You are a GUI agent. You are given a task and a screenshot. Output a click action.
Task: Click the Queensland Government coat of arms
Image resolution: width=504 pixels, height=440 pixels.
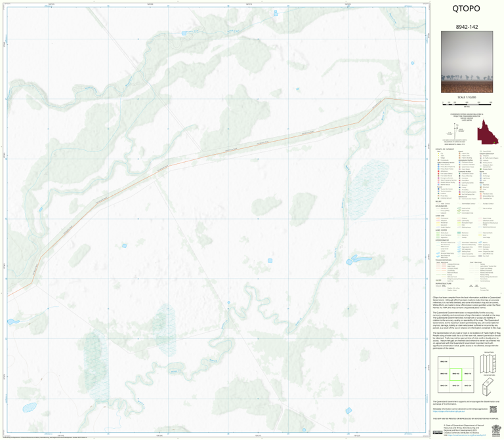pos(496,430)
